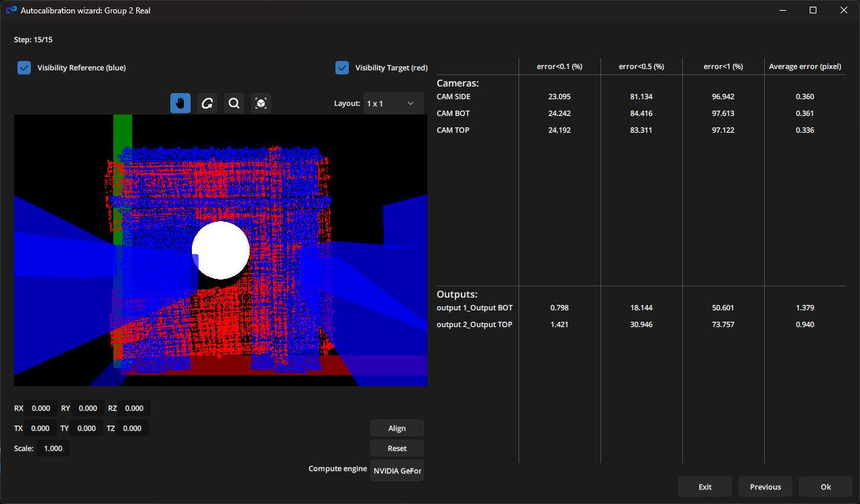Screen dimensions: 860x504
Task: Click the RX rotation input field
Action: (41, 408)
